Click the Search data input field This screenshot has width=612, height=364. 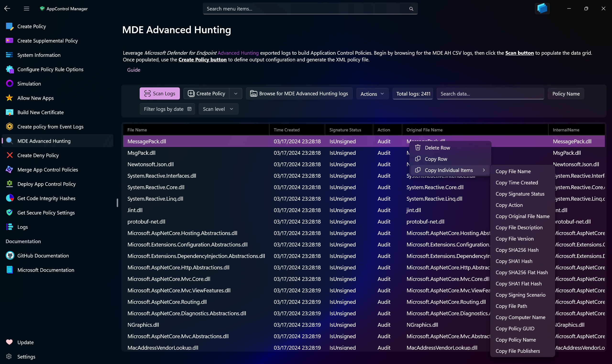pos(490,94)
